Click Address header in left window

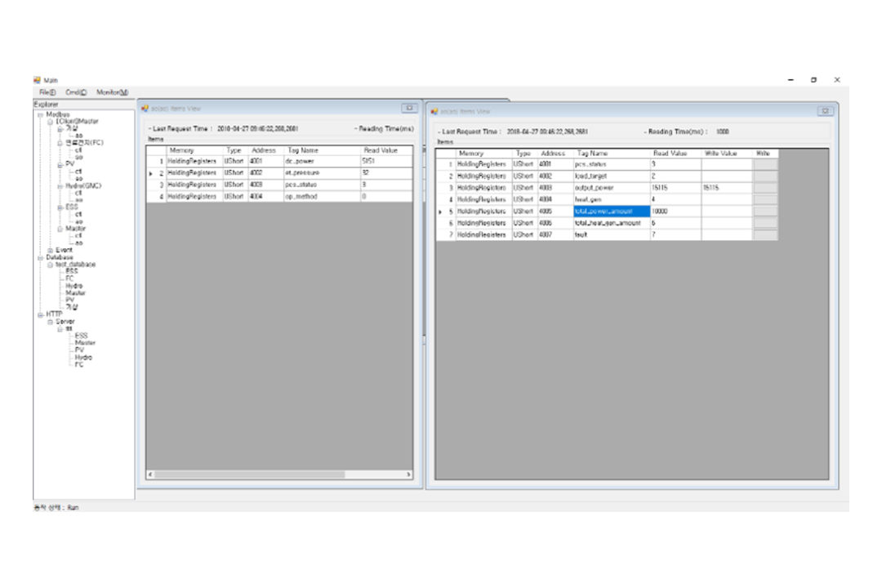click(265, 151)
